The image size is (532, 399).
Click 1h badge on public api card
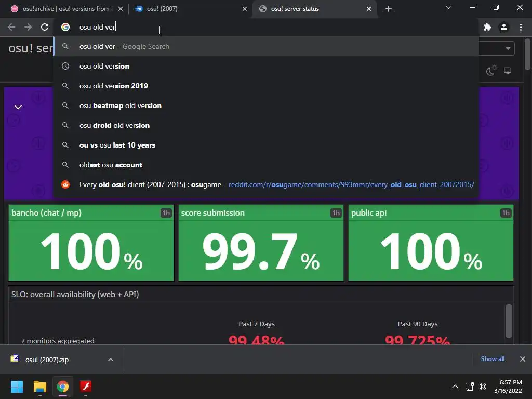pos(506,212)
